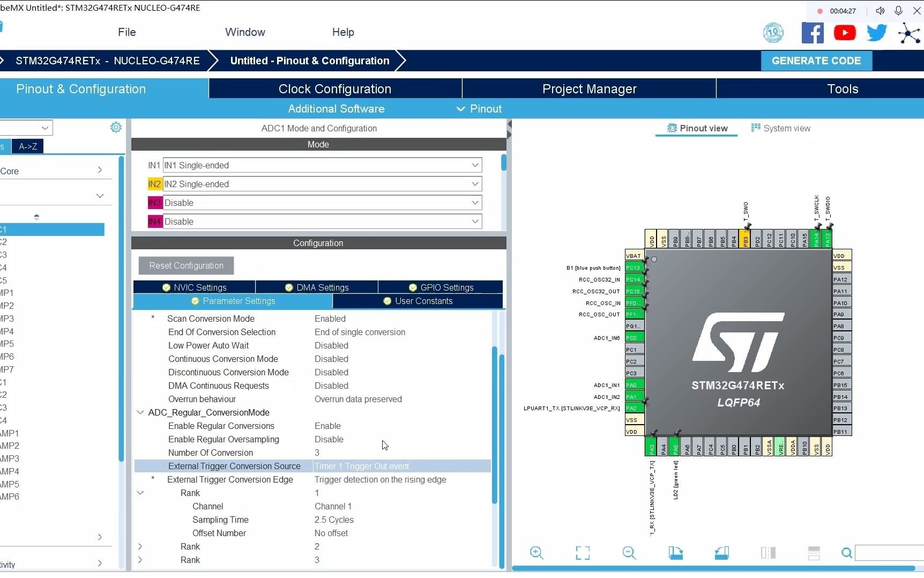The height and width of the screenshot is (578, 924).
Task: Select the highlighted PB3 pin on the chip
Action: pyautogui.click(x=746, y=240)
